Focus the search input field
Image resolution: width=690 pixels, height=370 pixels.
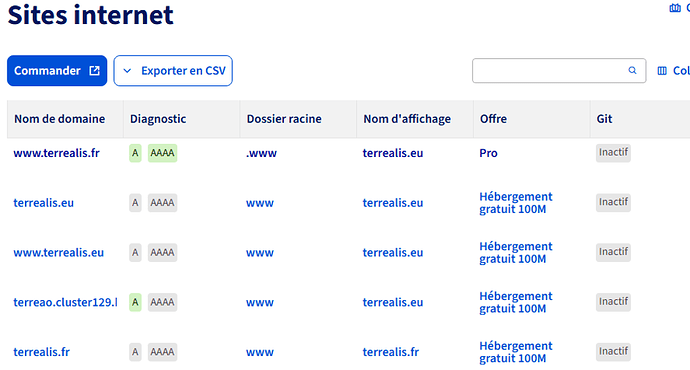(x=559, y=70)
